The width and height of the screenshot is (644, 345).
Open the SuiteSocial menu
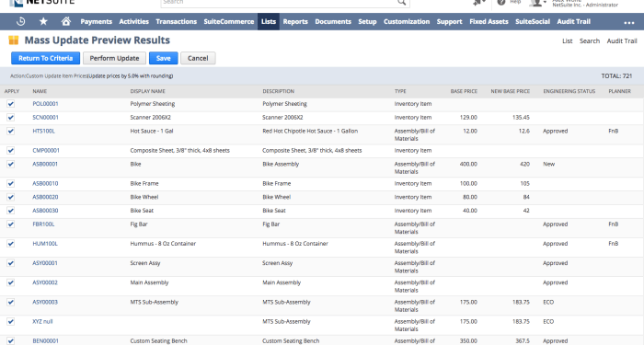[x=533, y=22]
